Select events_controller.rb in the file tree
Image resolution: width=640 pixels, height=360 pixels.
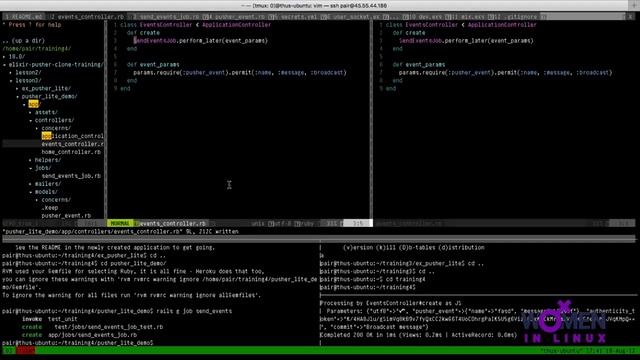coord(72,144)
